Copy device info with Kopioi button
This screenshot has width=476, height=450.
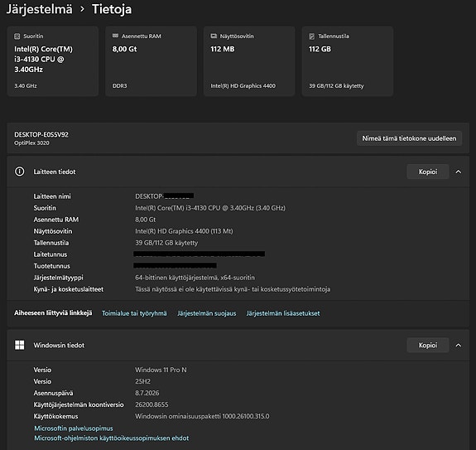point(428,172)
